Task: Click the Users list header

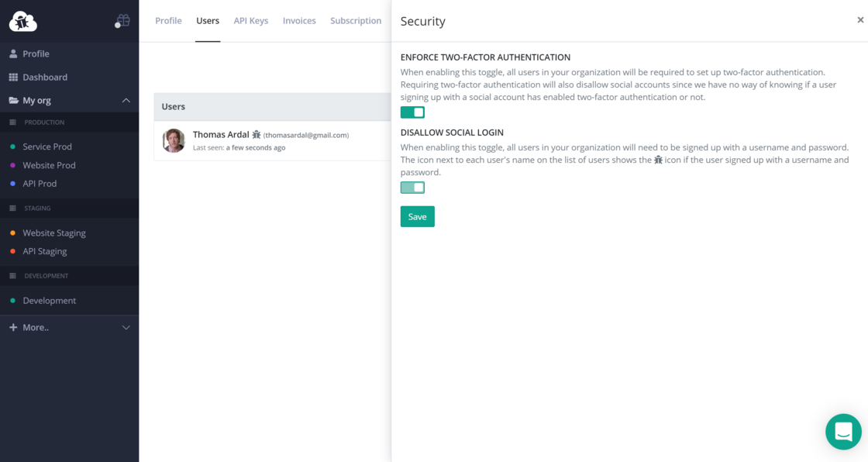Action: click(x=272, y=106)
